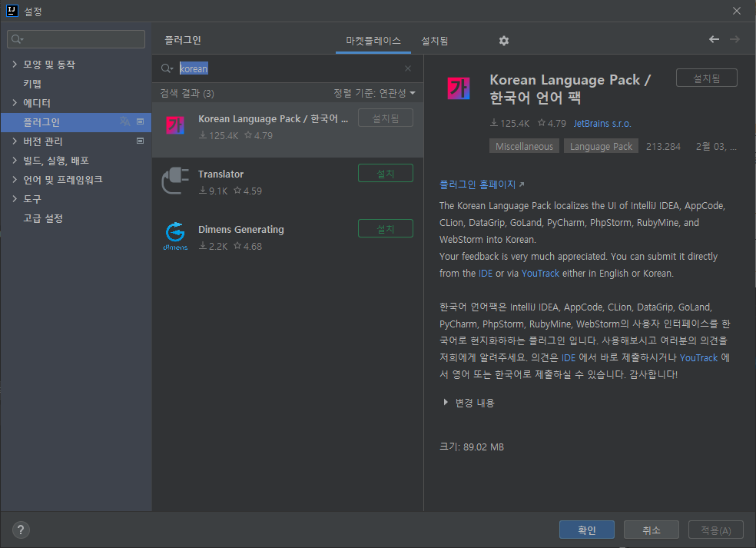The width and height of the screenshot is (756, 548).
Task: Close the 설정 dialog window
Action: pos(737,11)
